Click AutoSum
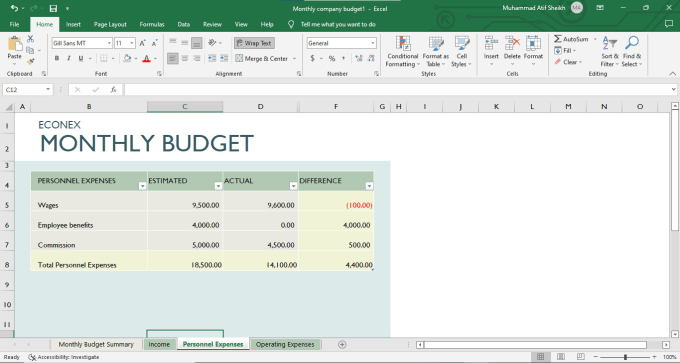Screen dimensions: 680x363 pyautogui.click(x=572, y=39)
